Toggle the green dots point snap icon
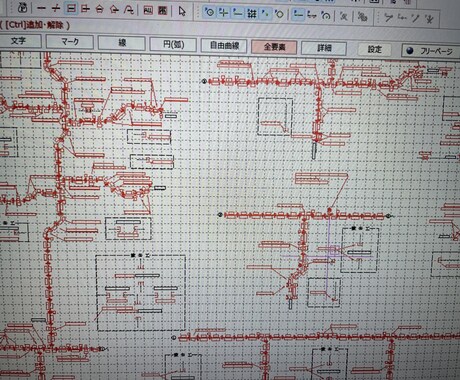This screenshot has width=460, height=380. point(265,14)
